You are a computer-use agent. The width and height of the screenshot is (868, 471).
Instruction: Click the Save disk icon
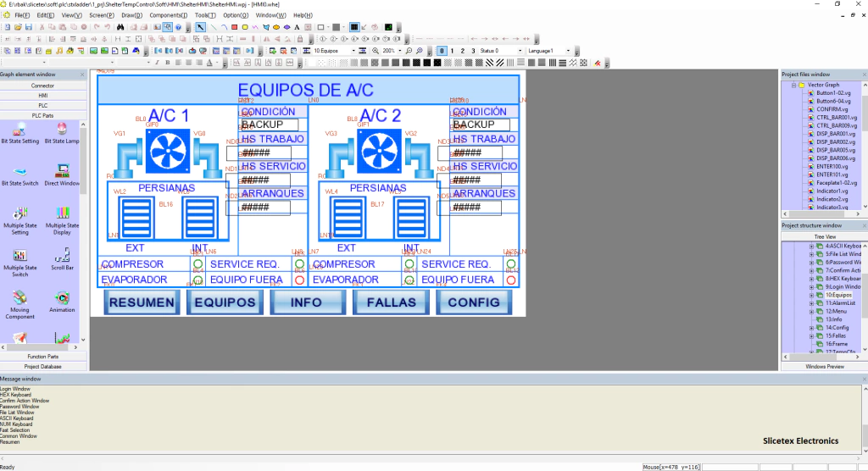click(28, 27)
